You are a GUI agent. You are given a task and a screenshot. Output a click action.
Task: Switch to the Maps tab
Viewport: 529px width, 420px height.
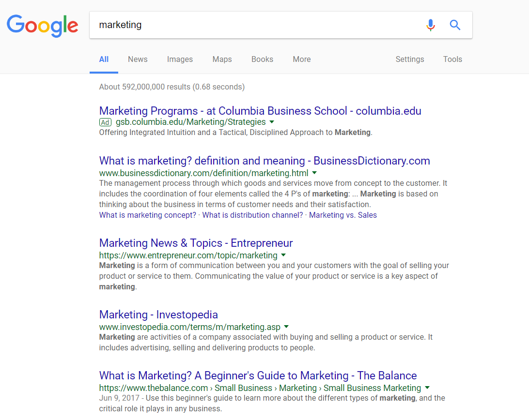point(222,60)
